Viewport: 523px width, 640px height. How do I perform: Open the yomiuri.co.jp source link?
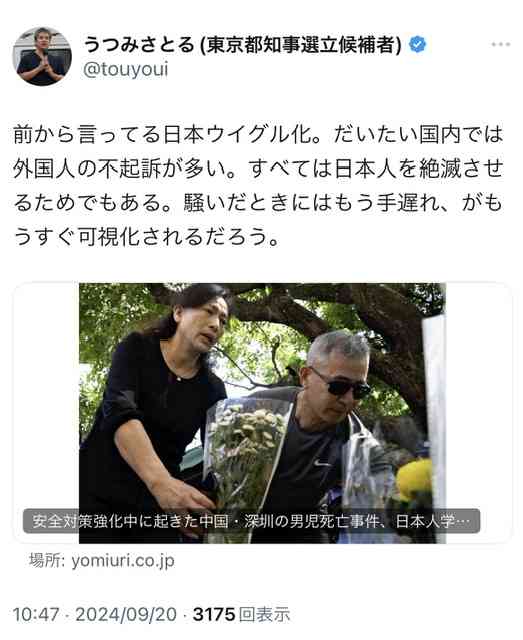tap(123, 561)
